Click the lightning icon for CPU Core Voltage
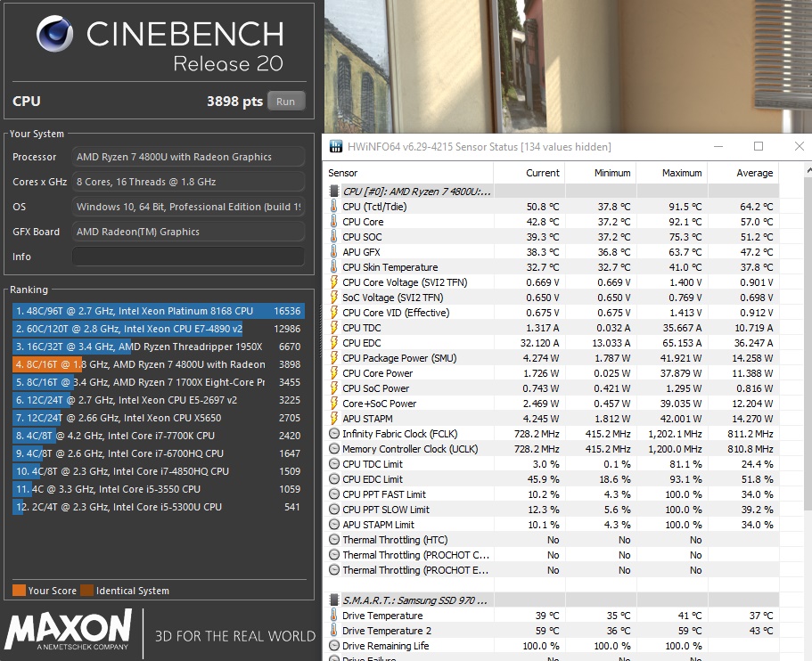 [x=333, y=282]
